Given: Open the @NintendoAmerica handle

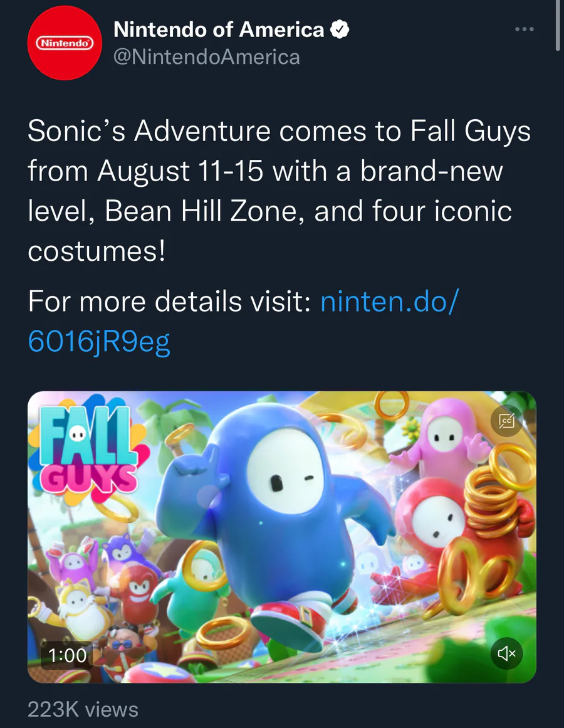Looking at the screenshot, I should point(206,57).
